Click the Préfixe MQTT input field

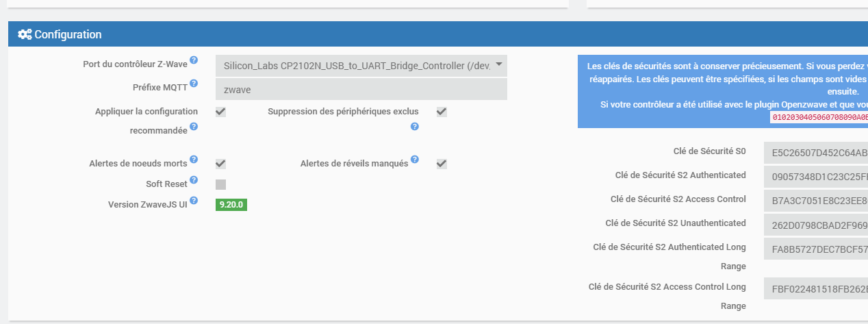(x=361, y=89)
